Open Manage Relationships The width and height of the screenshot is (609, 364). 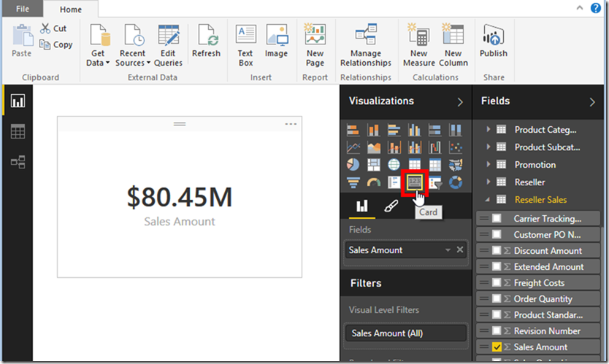click(366, 45)
